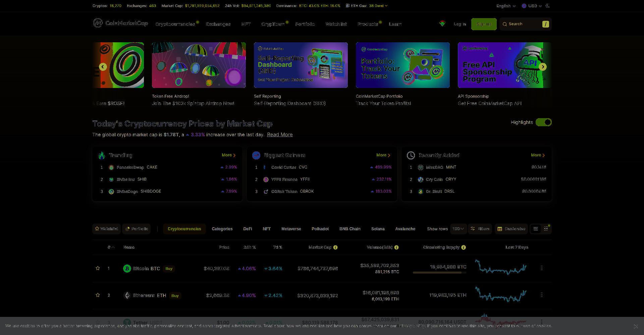Toggle the Highlights switch

(x=544, y=122)
